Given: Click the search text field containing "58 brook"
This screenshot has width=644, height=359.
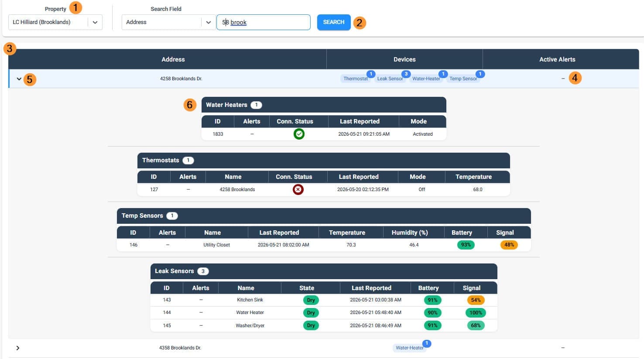Looking at the screenshot, I should [x=264, y=22].
